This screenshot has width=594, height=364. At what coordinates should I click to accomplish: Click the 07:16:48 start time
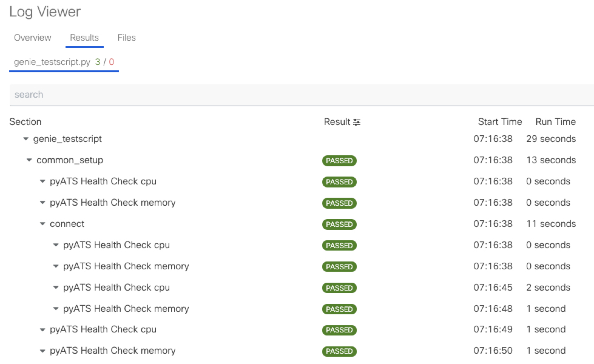(x=493, y=308)
